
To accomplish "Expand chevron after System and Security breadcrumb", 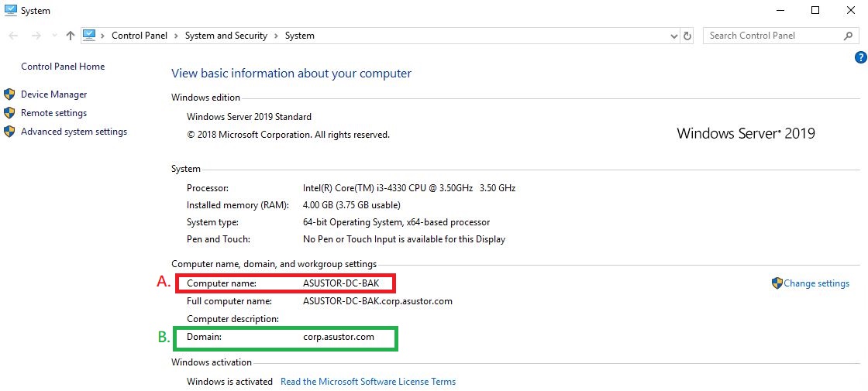I will [x=276, y=36].
